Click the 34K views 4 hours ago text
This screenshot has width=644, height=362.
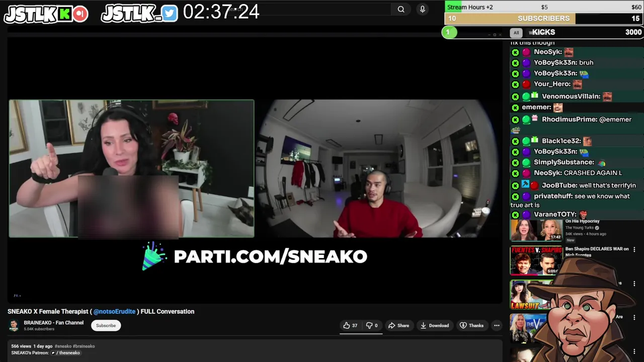pyautogui.click(x=586, y=234)
